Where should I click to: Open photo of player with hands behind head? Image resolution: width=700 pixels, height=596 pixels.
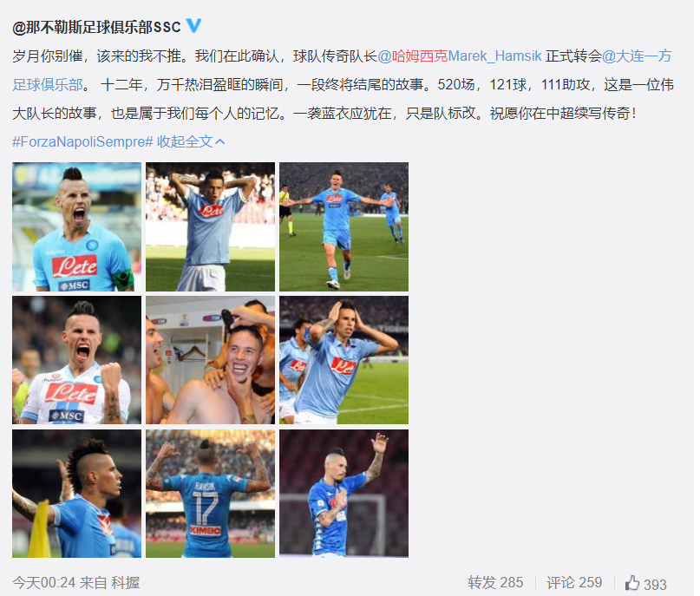(x=210, y=226)
